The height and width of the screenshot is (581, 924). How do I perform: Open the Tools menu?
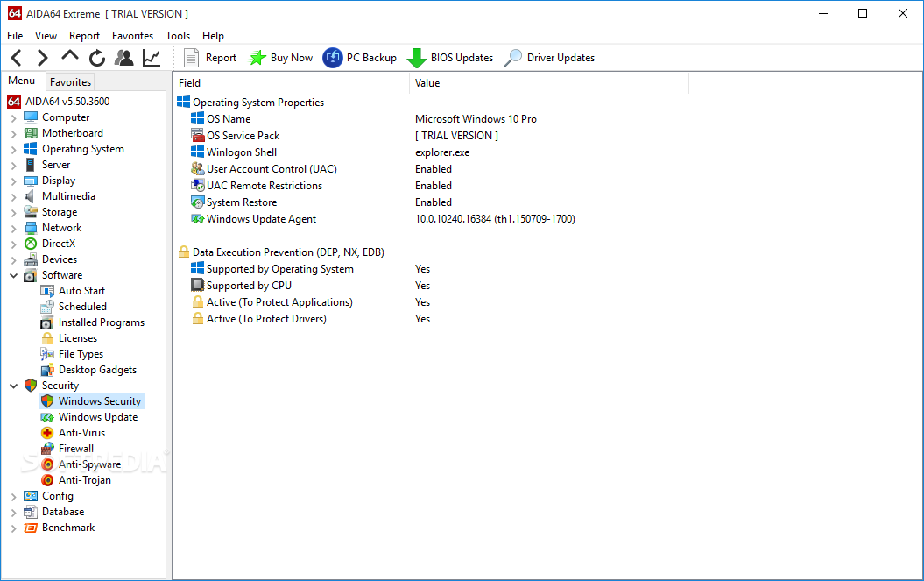point(178,36)
